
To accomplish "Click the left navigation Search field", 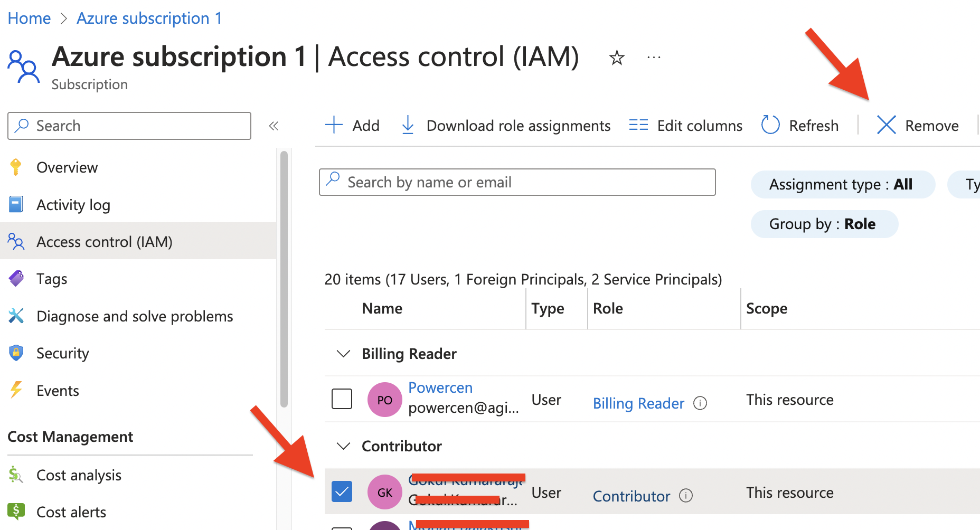I will [x=129, y=126].
